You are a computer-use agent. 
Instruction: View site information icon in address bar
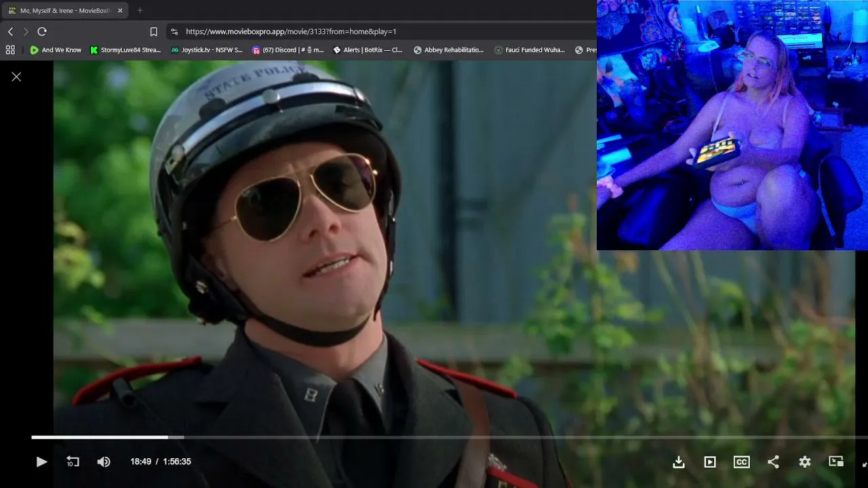174,32
